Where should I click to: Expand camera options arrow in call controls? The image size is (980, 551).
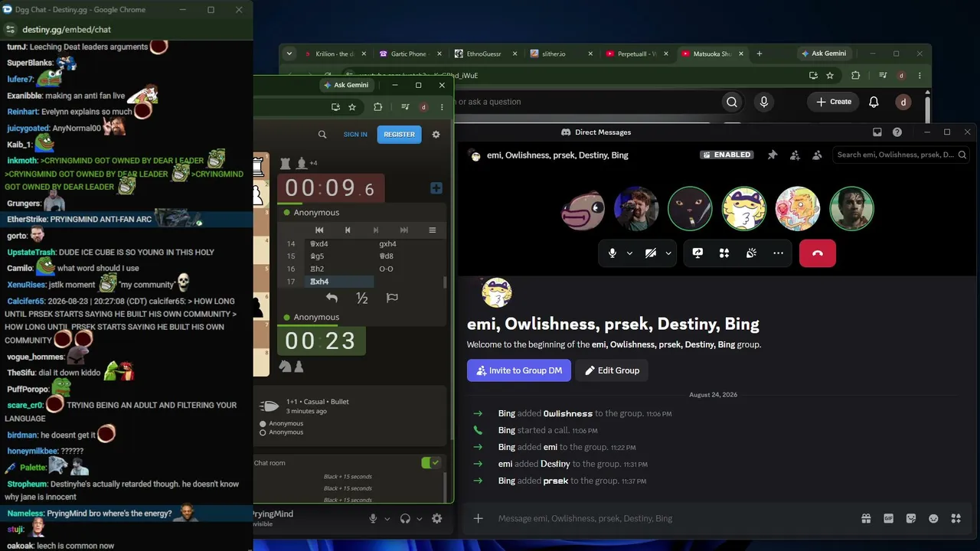[x=668, y=253]
